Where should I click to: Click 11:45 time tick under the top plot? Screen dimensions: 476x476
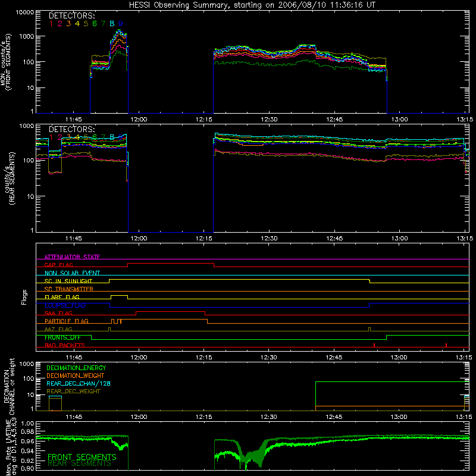tap(74, 120)
